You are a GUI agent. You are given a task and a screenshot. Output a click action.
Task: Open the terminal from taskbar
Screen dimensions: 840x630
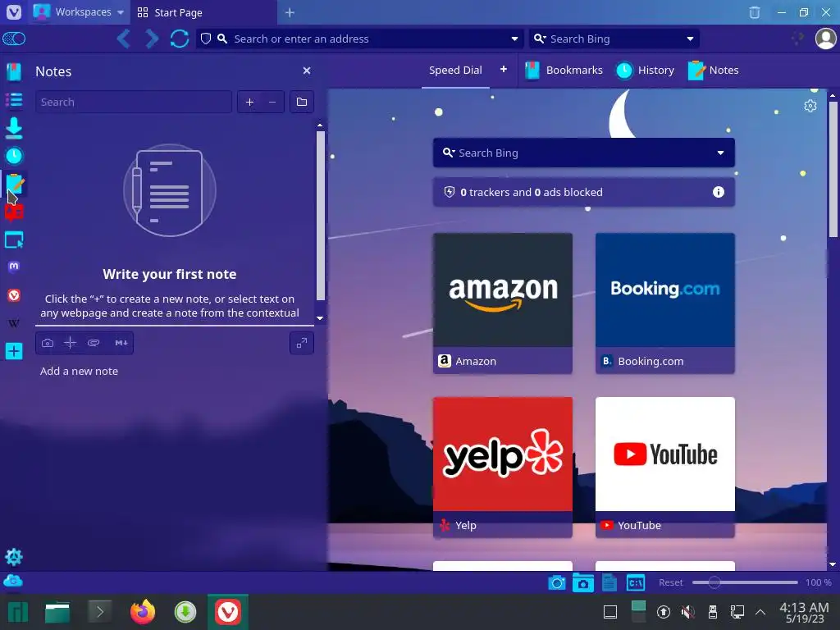point(99,612)
